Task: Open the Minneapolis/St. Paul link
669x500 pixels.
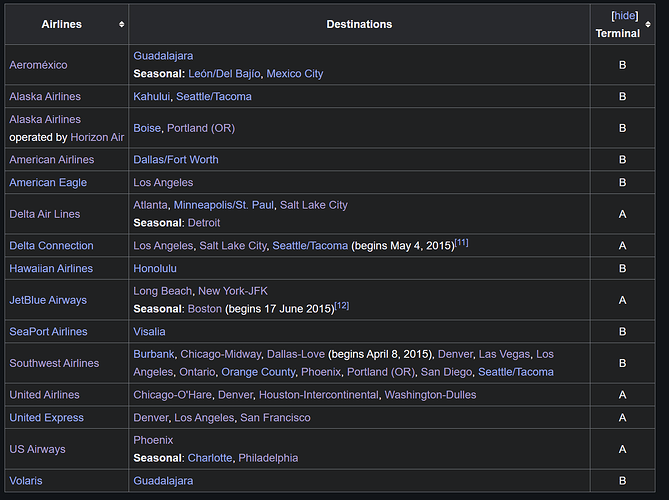Action: click(224, 205)
